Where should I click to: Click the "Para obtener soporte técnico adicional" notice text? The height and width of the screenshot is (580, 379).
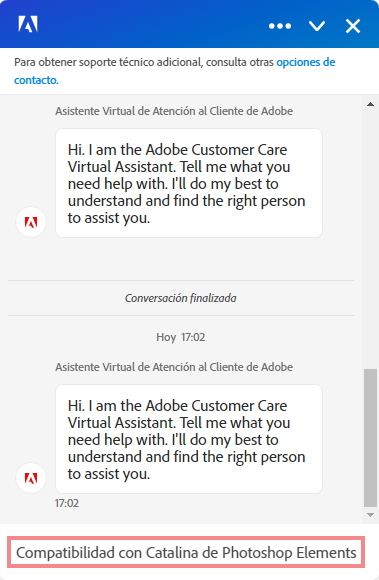click(144, 62)
